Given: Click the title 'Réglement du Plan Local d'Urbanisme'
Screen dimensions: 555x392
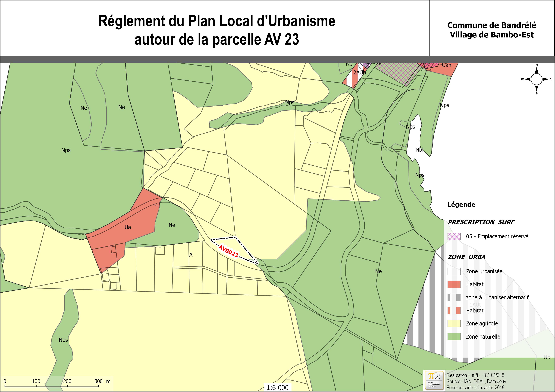Looking at the screenshot, I should click(x=217, y=21).
